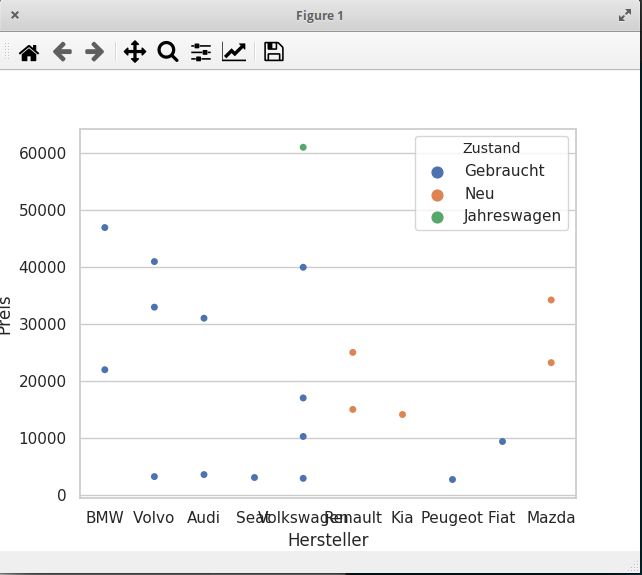Image resolution: width=642 pixels, height=575 pixels.
Task: Open Edit axis and curve parameters
Action: pos(234,52)
